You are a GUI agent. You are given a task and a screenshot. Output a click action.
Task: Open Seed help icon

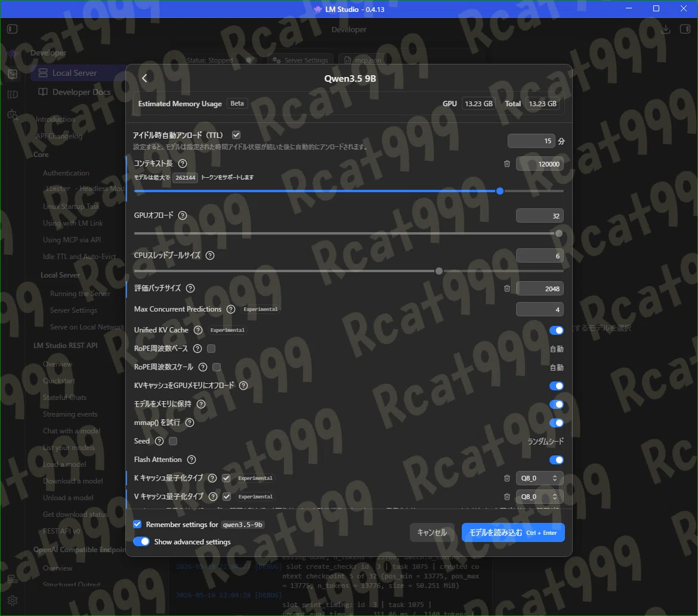(x=159, y=441)
